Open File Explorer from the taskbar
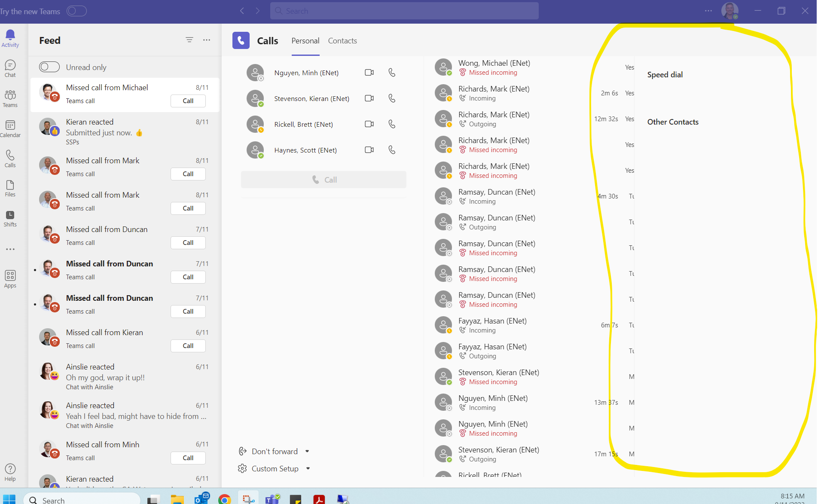 177,500
